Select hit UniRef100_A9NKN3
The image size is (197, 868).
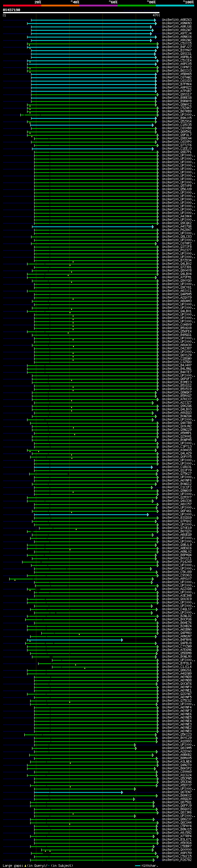click(177, 23)
